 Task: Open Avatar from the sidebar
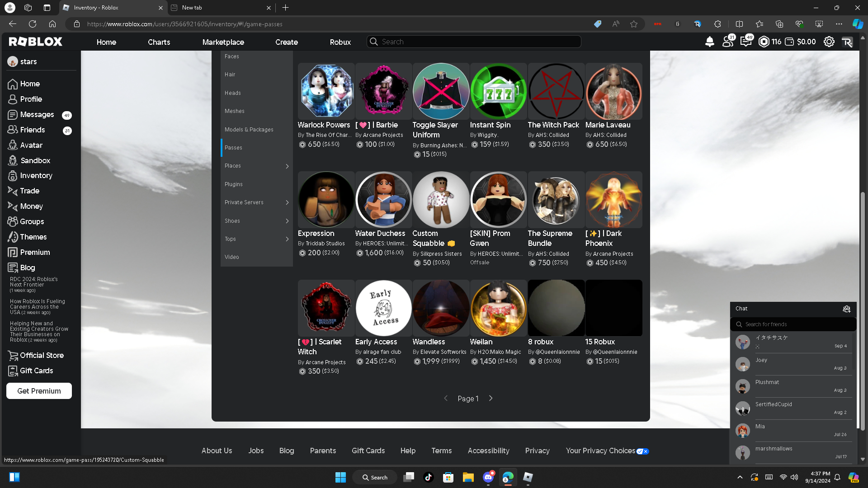(31, 145)
